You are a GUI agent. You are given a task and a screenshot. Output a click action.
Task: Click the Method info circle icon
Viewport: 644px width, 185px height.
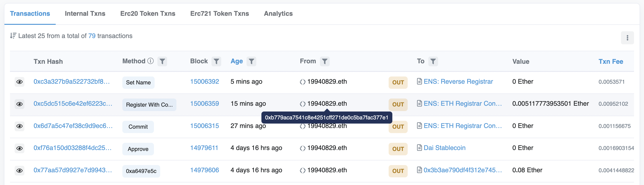coord(150,61)
